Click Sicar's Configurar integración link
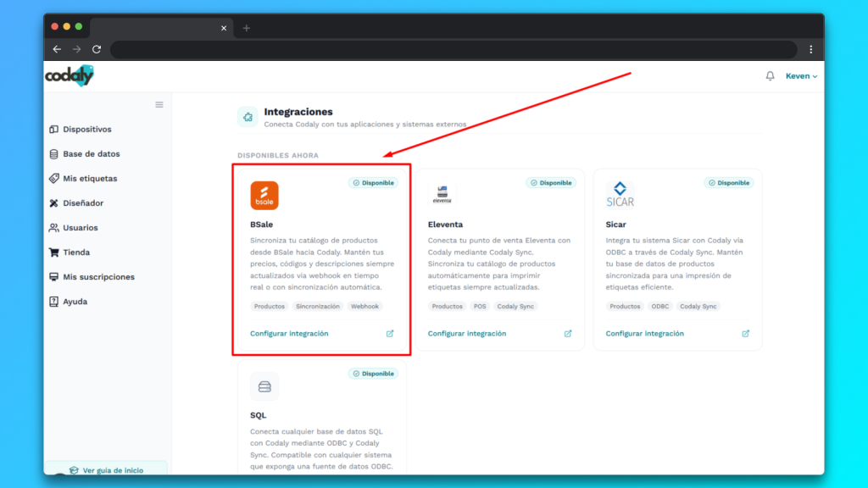 coord(644,334)
